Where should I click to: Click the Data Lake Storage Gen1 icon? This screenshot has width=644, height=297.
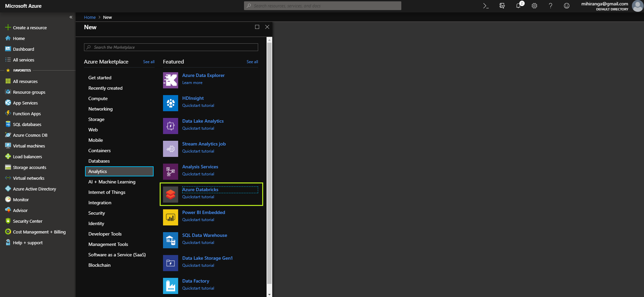(x=170, y=263)
